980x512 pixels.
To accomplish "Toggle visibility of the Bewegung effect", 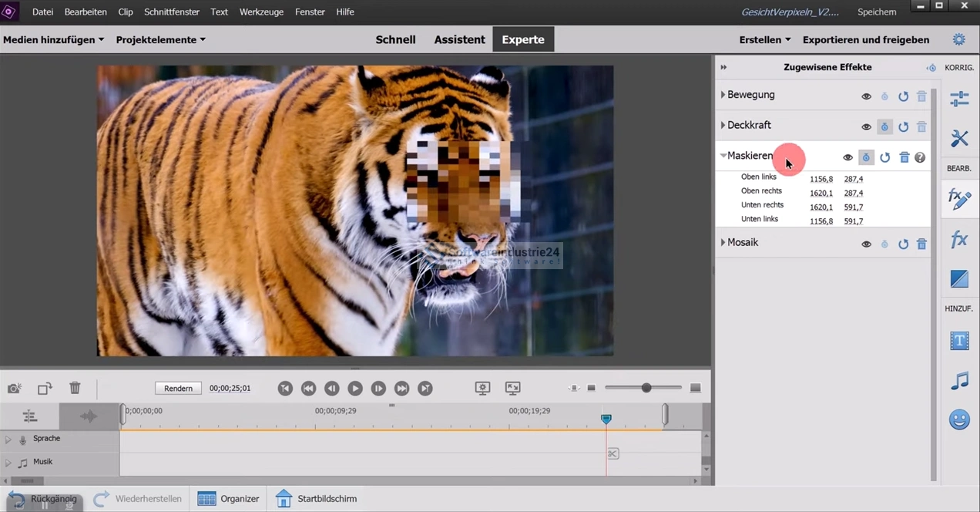I will pyautogui.click(x=866, y=96).
